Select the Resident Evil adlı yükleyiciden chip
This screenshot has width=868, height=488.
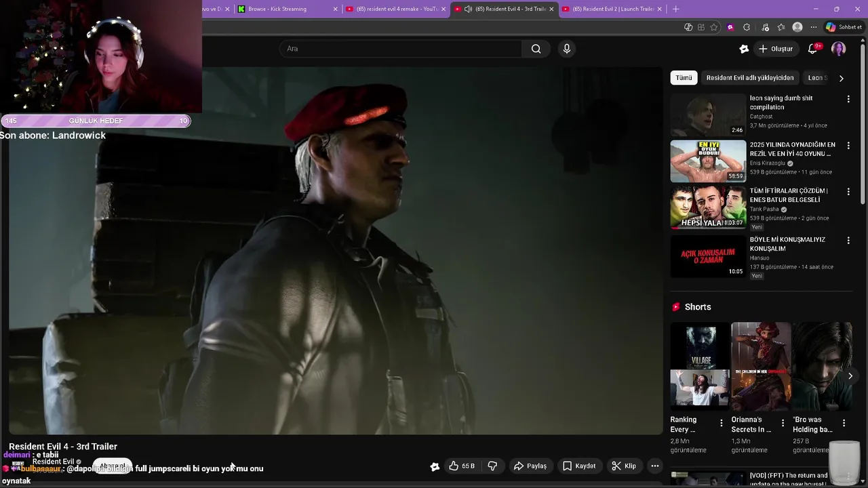click(x=749, y=78)
